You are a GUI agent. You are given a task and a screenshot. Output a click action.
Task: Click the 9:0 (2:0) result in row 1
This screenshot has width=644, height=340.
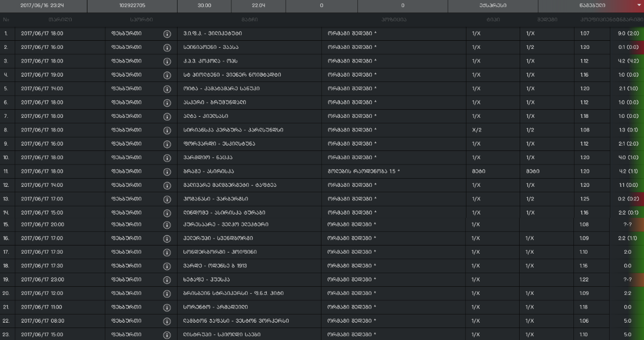[x=628, y=34]
